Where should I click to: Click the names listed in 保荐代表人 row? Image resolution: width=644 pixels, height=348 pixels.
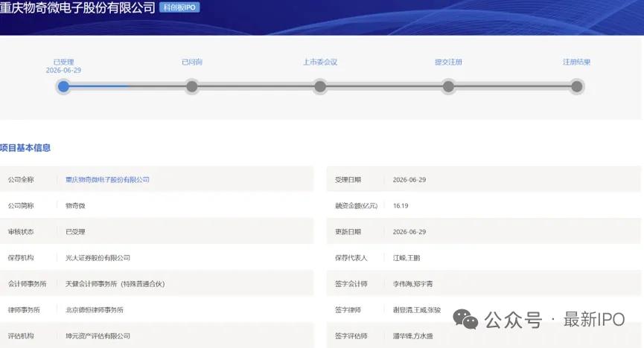pyautogui.click(x=407, y=258)
